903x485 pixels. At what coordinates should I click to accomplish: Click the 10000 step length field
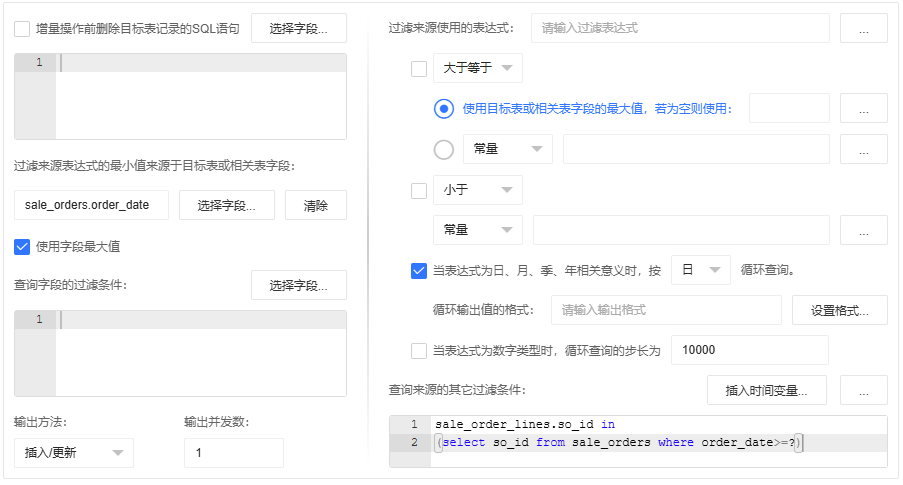pos(750,350)
